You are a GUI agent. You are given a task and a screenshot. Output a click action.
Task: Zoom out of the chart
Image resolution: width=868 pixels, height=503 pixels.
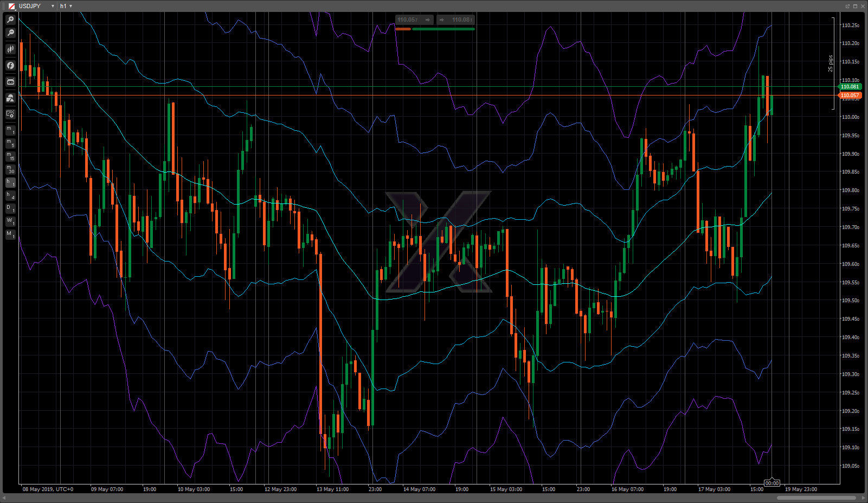(10, 33)
